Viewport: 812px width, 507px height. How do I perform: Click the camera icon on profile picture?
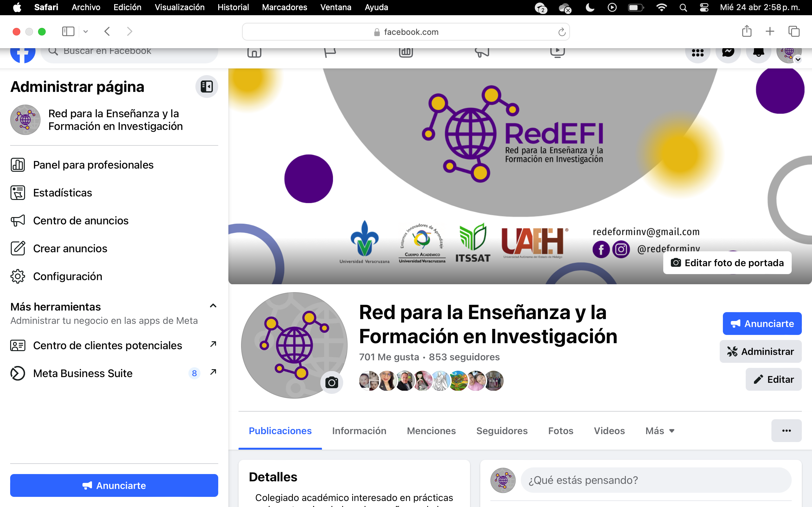331,382
